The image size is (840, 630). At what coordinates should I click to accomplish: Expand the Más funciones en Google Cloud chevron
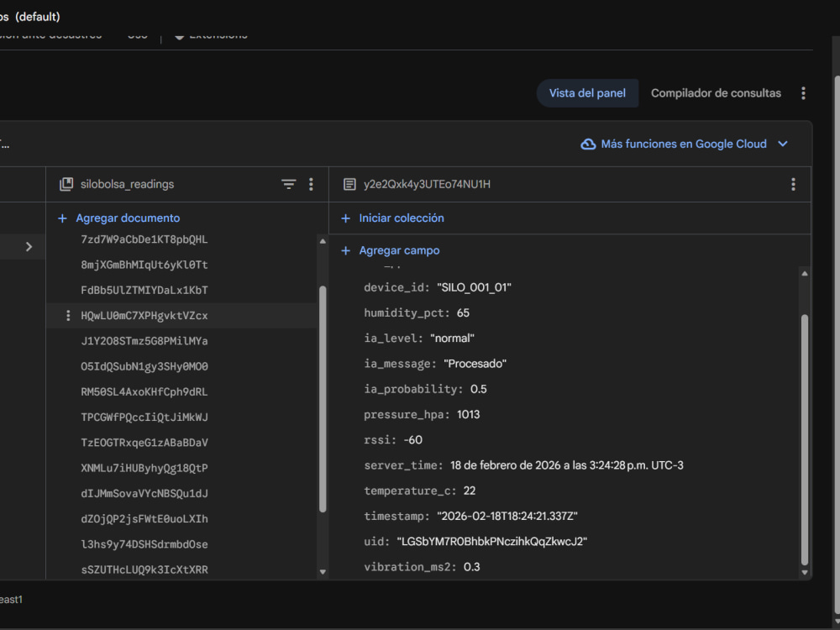(x=783, y=144)
